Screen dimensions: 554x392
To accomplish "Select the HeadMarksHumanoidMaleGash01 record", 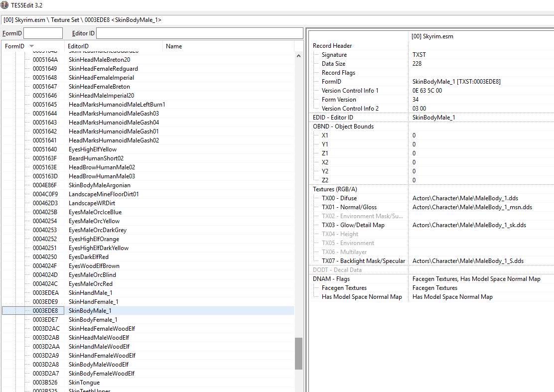I will coord(147,131).
